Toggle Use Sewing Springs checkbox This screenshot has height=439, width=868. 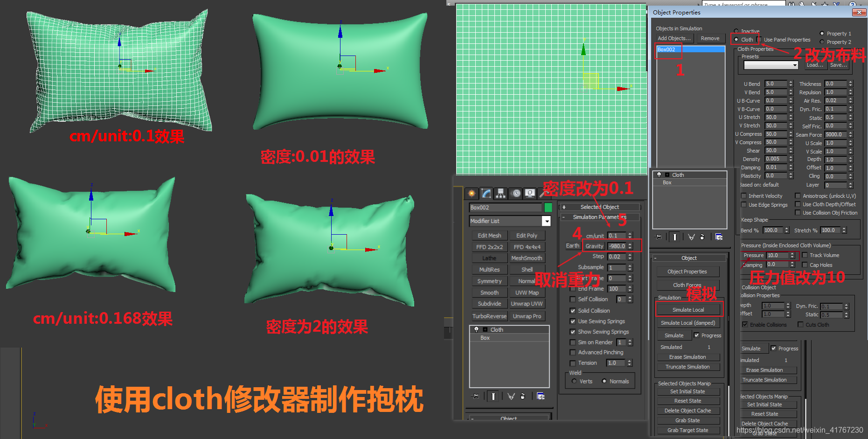[573, 321]
